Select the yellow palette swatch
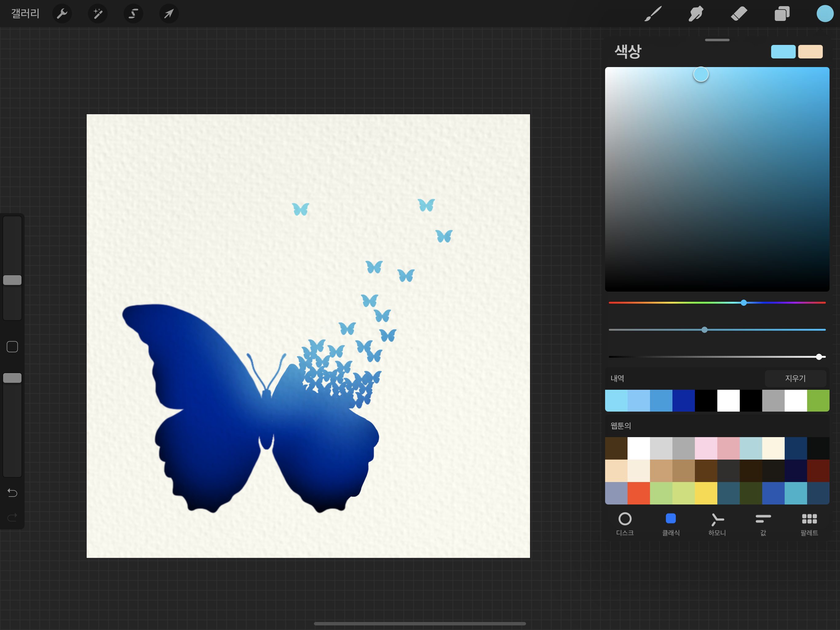 click(706, 493)
